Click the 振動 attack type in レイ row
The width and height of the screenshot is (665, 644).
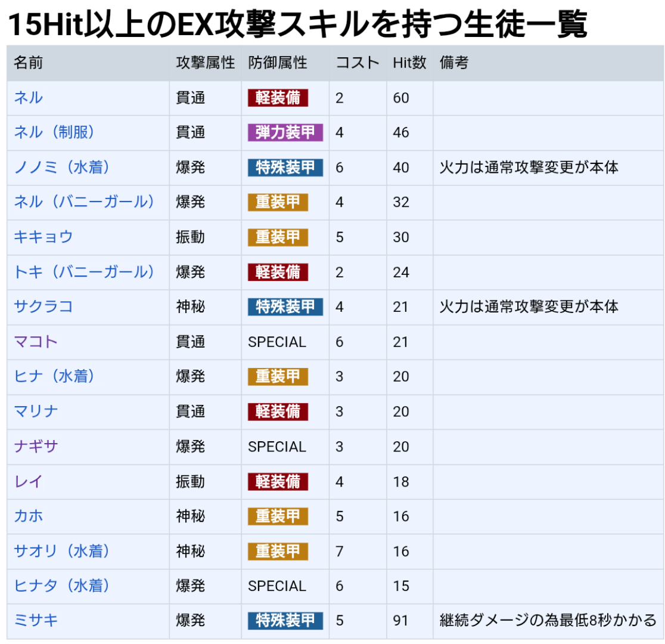click(x=191, y=482)
